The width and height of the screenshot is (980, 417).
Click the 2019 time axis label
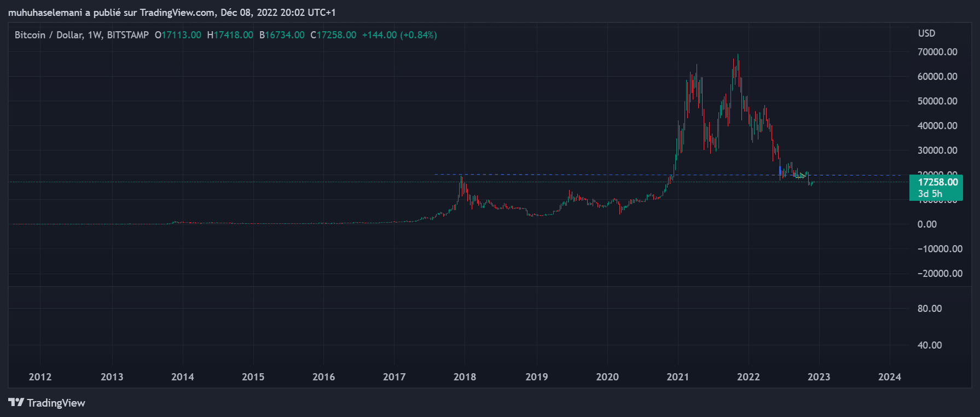click(x=536, y=377)
